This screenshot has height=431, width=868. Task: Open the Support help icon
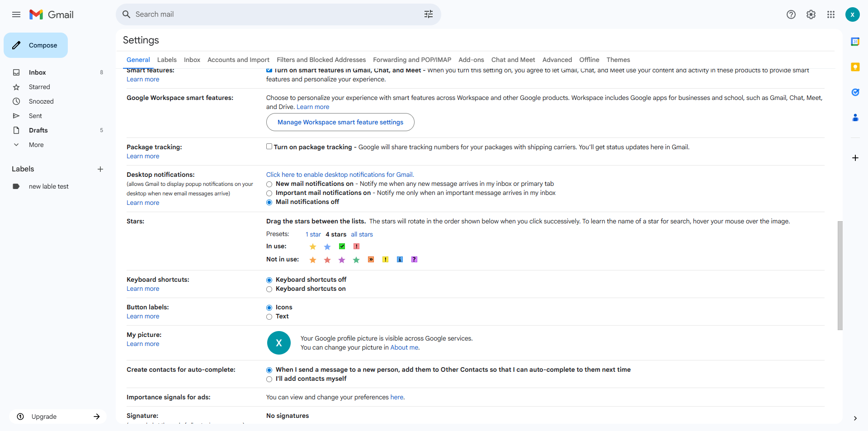791,14
